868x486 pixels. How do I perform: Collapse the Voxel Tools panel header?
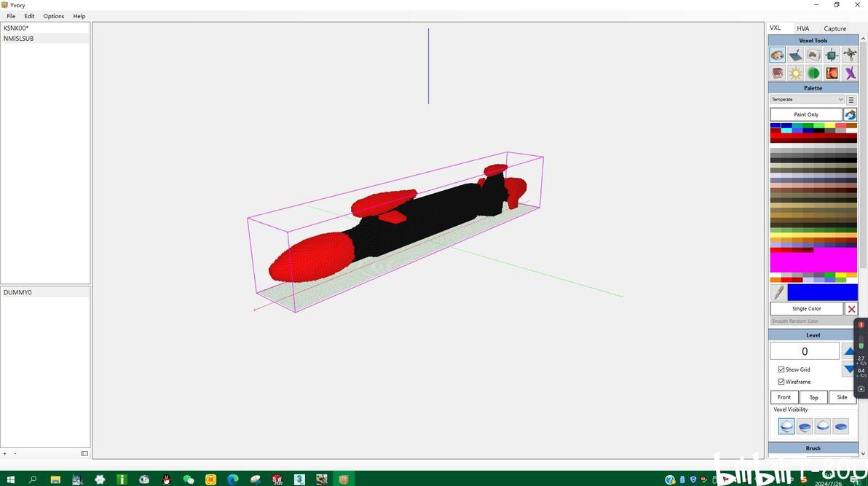click(813, 41)
